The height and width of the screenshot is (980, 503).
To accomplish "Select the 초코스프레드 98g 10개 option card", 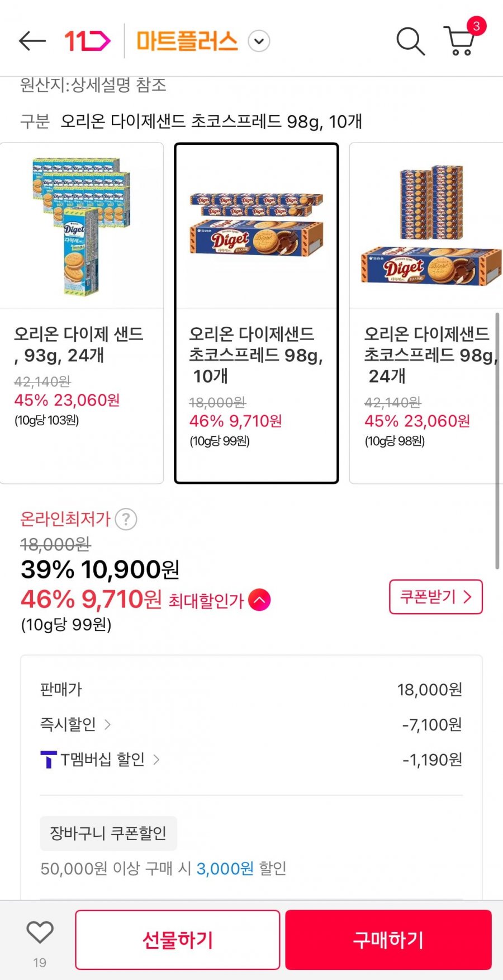I will point(257,313).
